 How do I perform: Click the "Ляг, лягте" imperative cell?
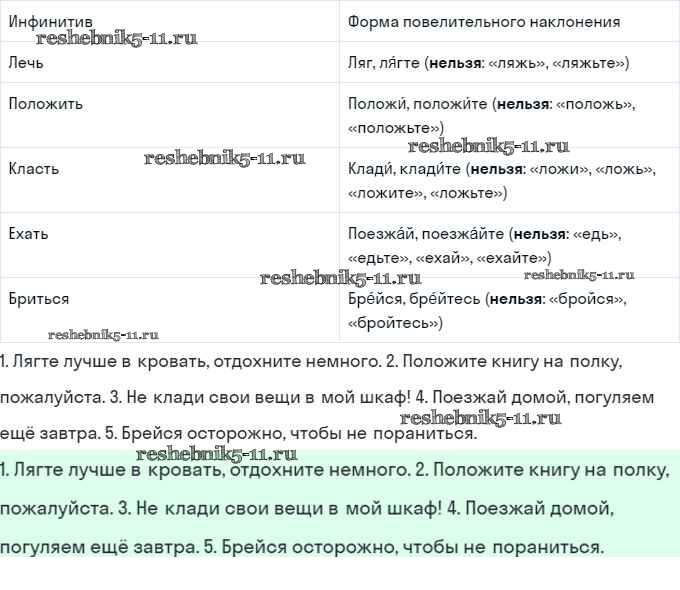point(488,62)
